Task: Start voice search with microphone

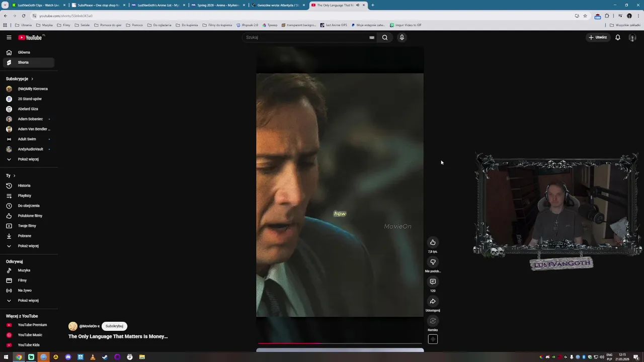Action: (401, 37)
